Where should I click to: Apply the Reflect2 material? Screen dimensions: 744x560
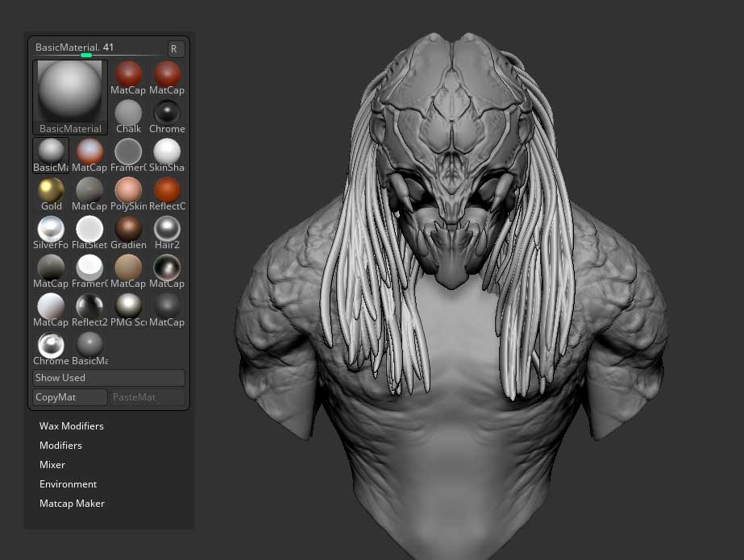pos(89,310)
